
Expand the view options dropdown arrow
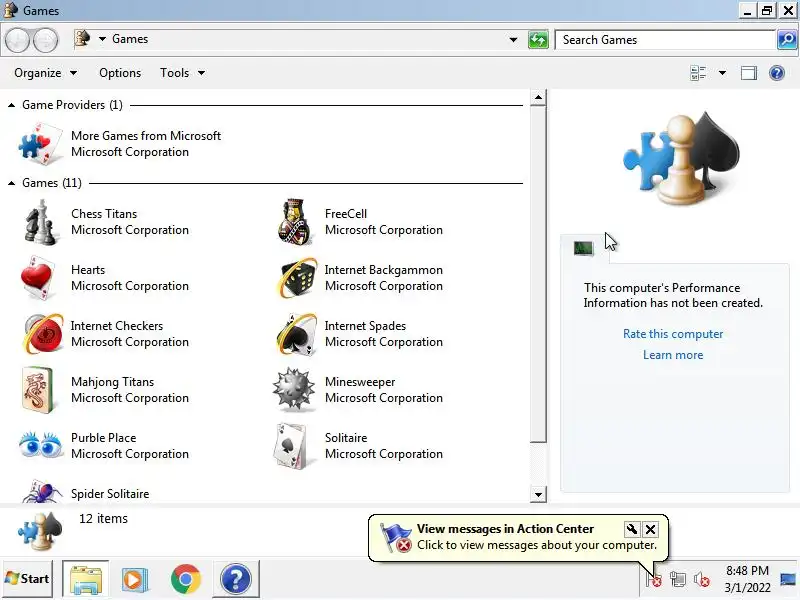722,73
